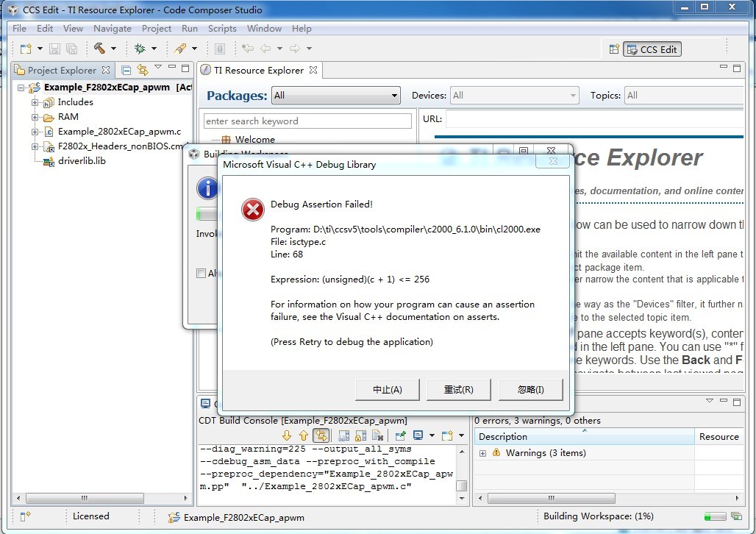Expand the RAM folder node
This screenshot has height=534, width=756.
35,117
